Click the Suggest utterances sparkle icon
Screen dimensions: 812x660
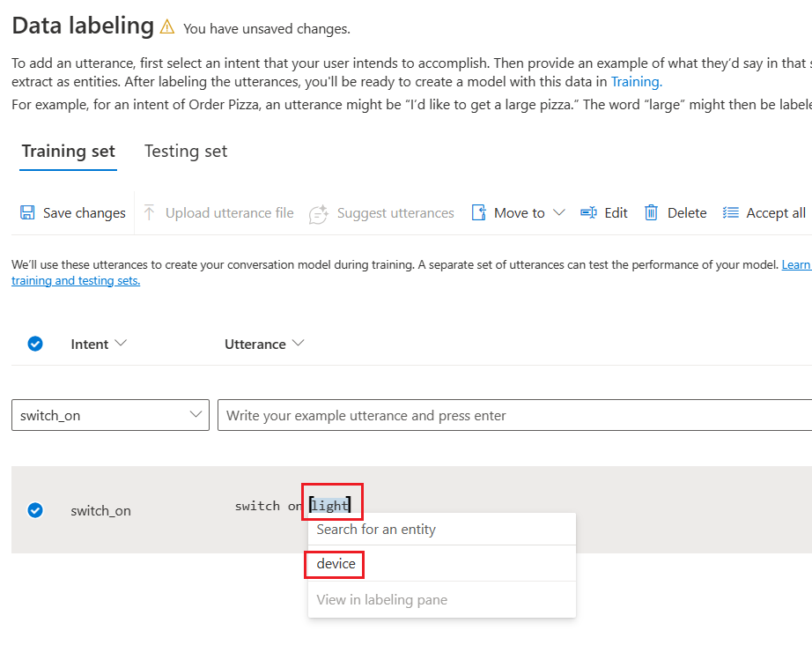[319, 213]
